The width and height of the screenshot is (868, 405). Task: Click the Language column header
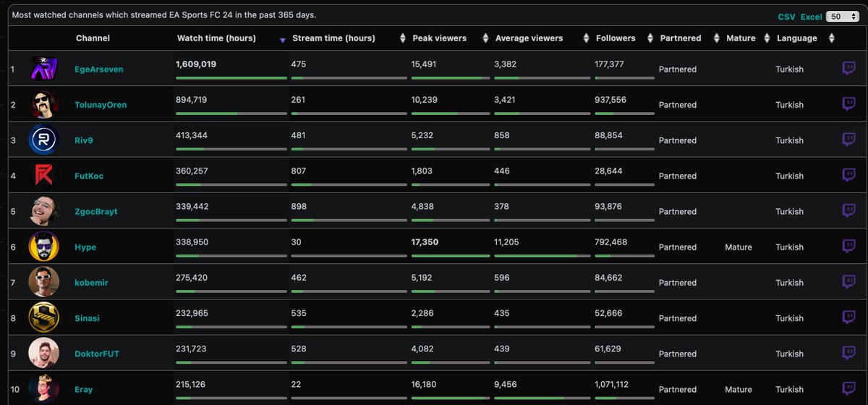click(x=797, y=38)
